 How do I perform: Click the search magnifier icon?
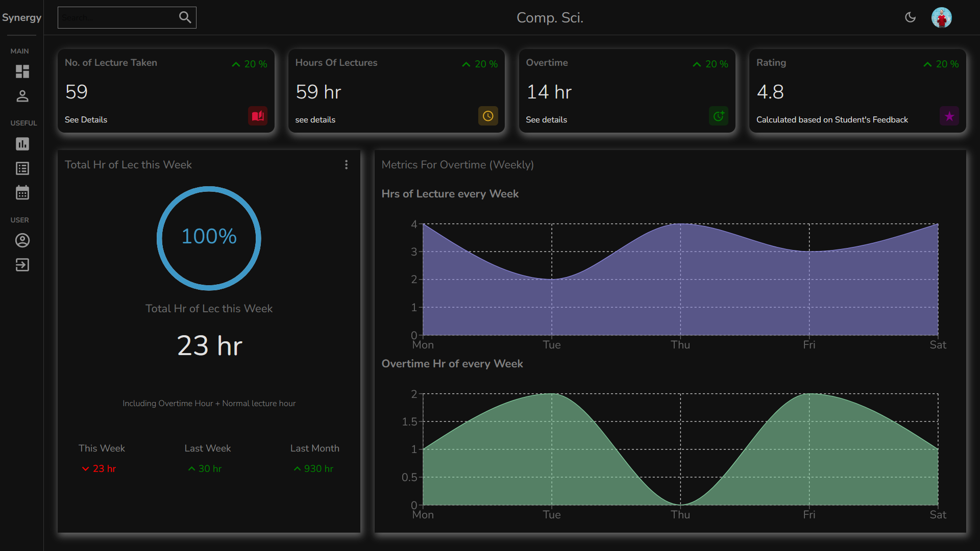click(185, 17)
